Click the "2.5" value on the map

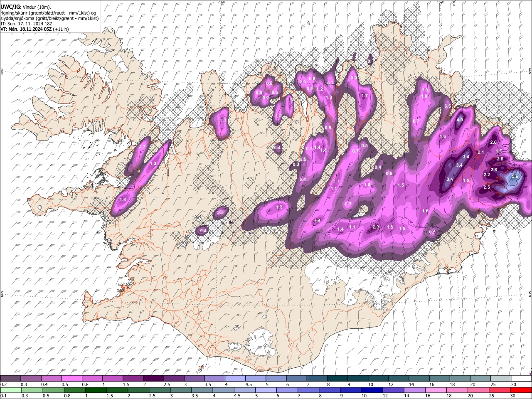(x=487, y=187)
